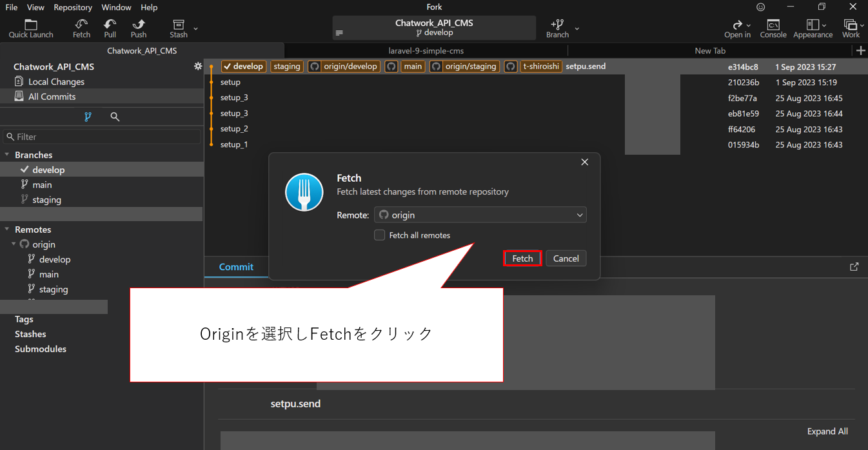The image size is (868, 450).
Task: Open the Branch dropdown arrow
Action: [577, 28]
